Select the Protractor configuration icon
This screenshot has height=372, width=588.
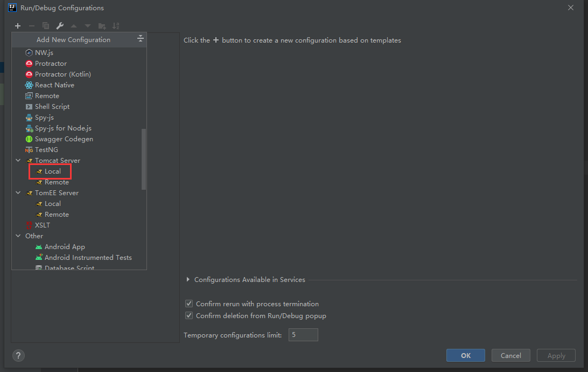tap(29, 64)
